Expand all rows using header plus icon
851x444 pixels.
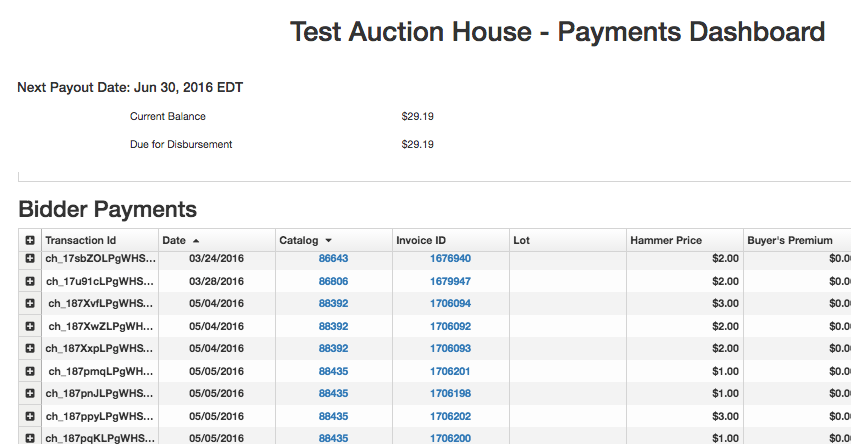point(30,241)
